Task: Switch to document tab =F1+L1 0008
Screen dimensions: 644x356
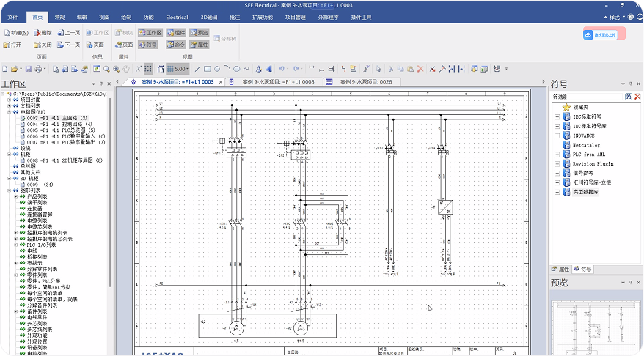Action: point(274,82)
